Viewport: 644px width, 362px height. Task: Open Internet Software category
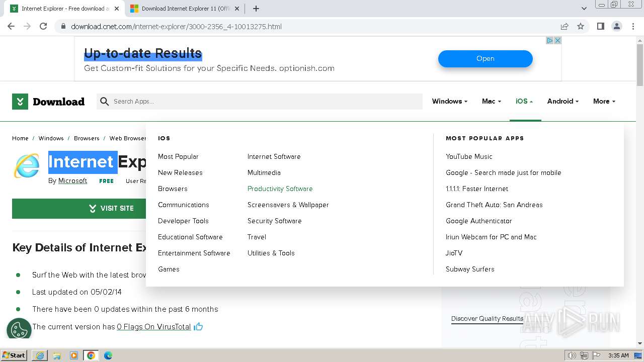pos(274,156)
